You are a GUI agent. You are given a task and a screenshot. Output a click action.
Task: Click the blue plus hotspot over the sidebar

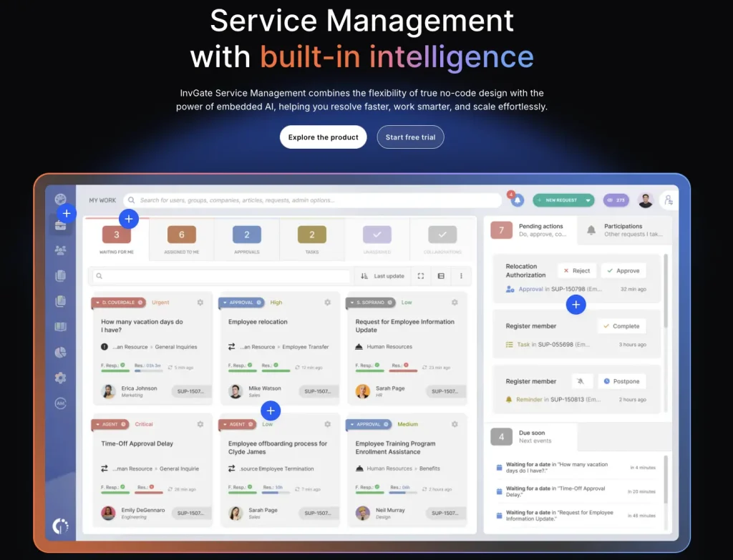[67, 213]
